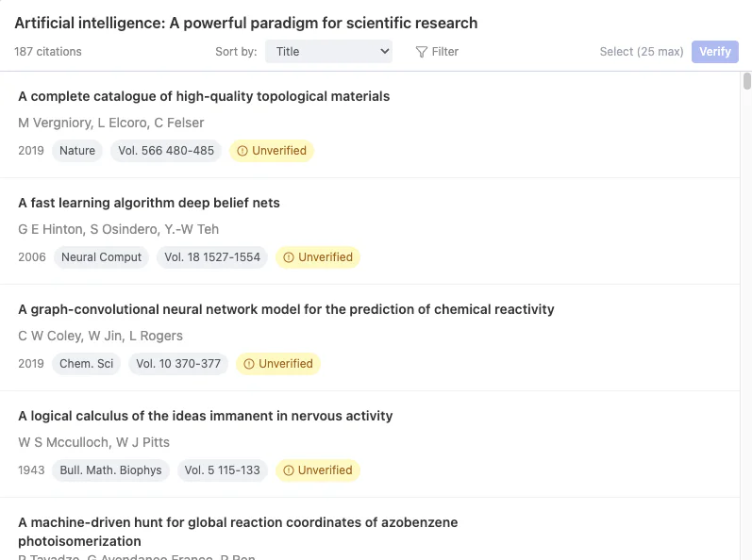Click the Vol. 18 1527-1554 tag
Screen dimensions: 752x560
[212, 257]
